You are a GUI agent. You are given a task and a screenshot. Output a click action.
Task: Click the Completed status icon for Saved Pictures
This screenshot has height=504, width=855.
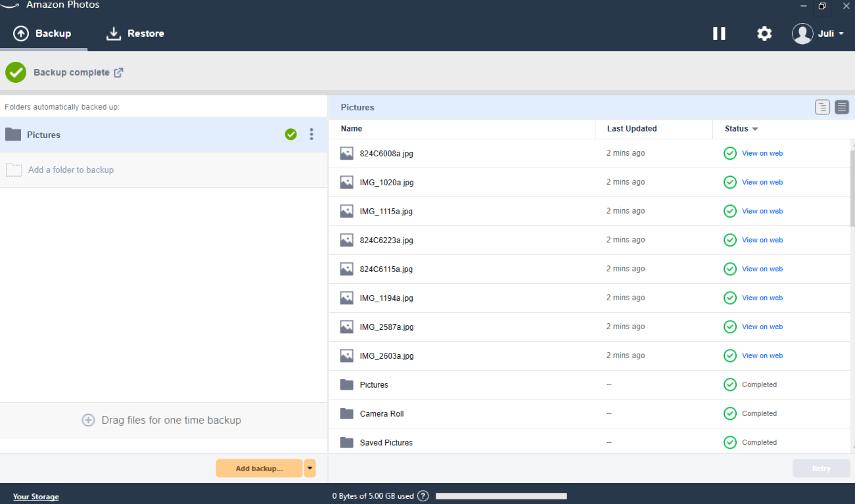click(730, 442)
